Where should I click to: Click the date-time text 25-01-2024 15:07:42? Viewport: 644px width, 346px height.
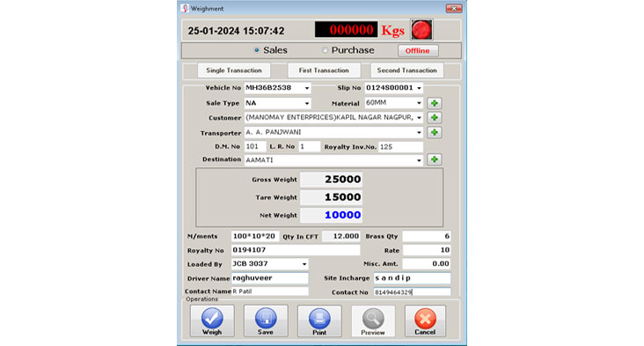coord(236,31)
